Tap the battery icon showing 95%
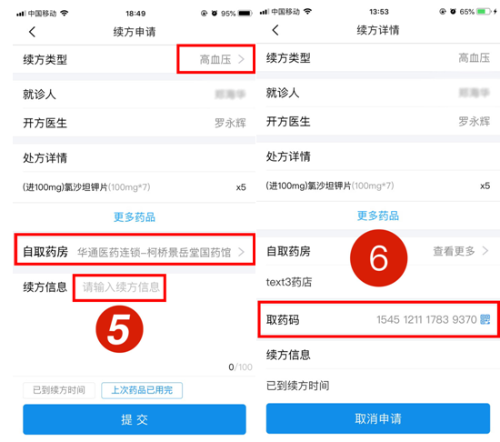 click(x=244, y=14)
